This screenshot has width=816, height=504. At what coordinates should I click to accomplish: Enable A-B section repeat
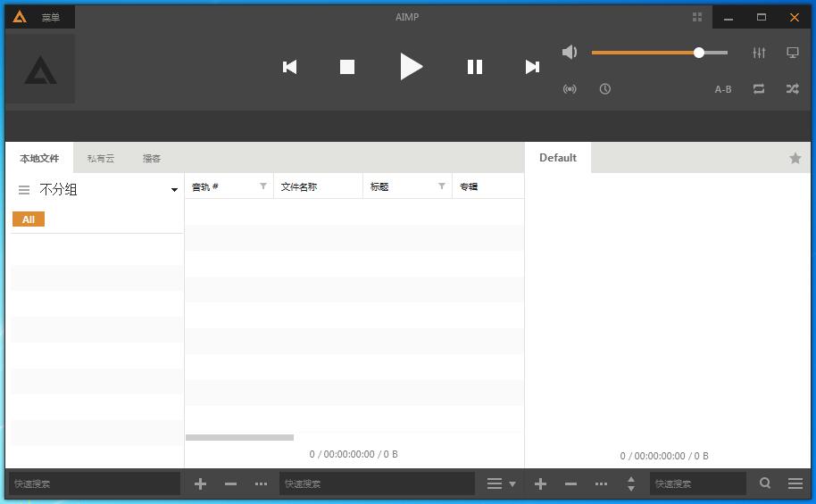tap(723, 89)
